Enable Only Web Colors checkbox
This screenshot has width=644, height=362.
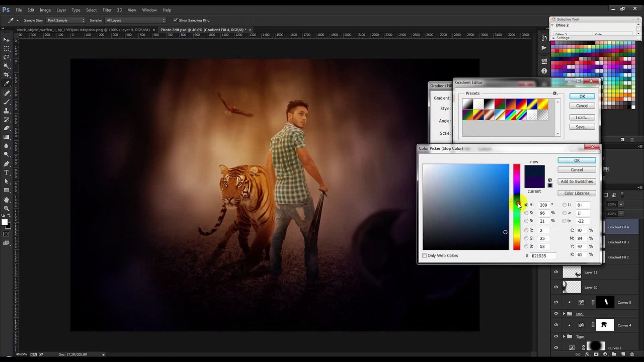pos(425,256)
